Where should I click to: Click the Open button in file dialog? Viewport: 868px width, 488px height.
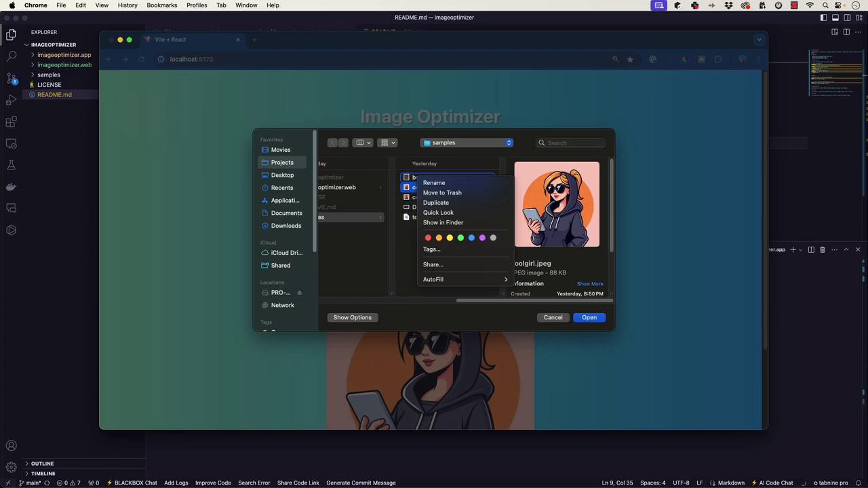589,317
